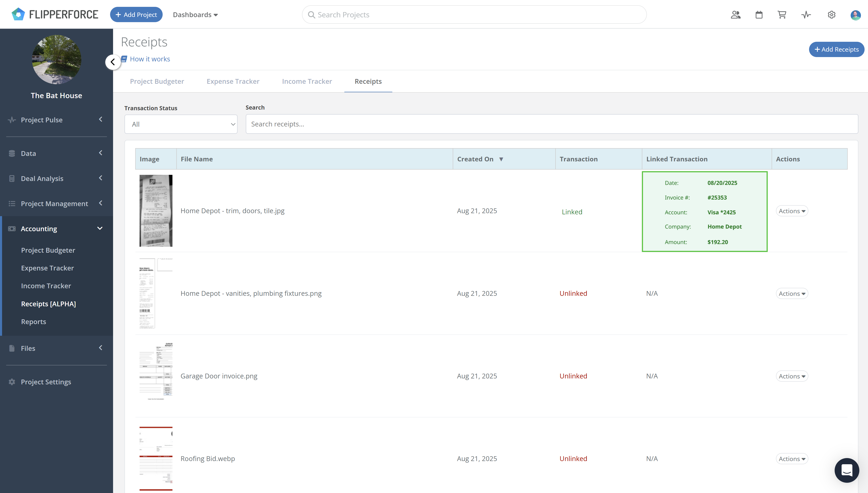The image size is (868, 493).
Task: Open the calendar icon in header
Action: click(x=759, y=15)
